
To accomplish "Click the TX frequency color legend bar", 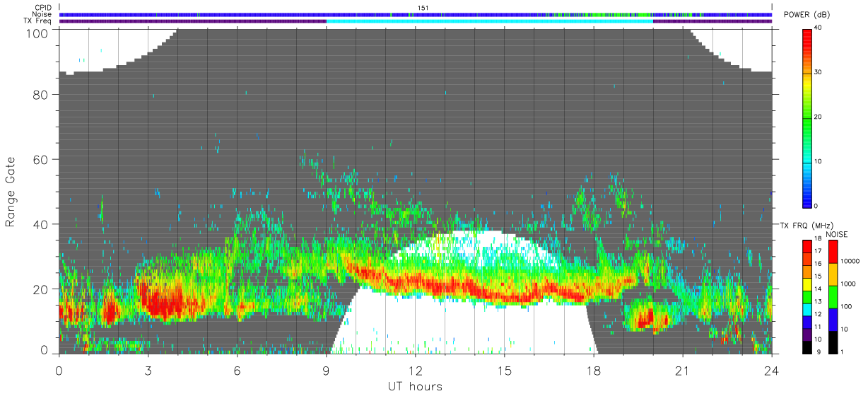I will [x=807, y=297].
